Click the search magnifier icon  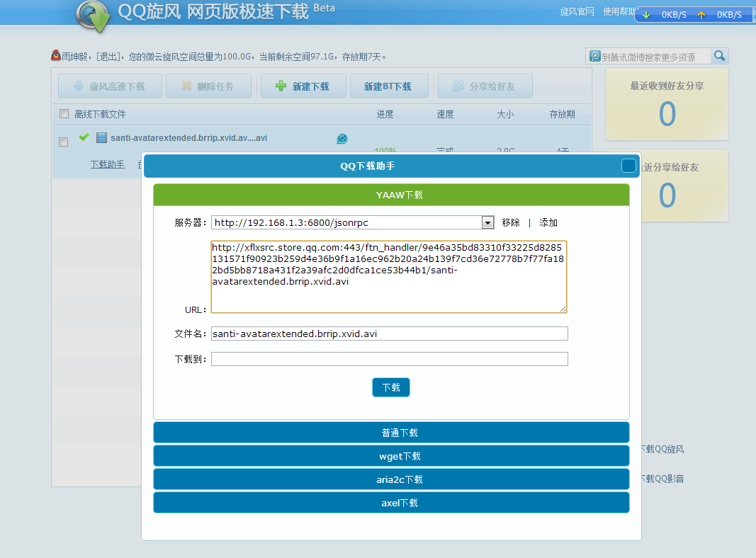click(x=719, y=56)
